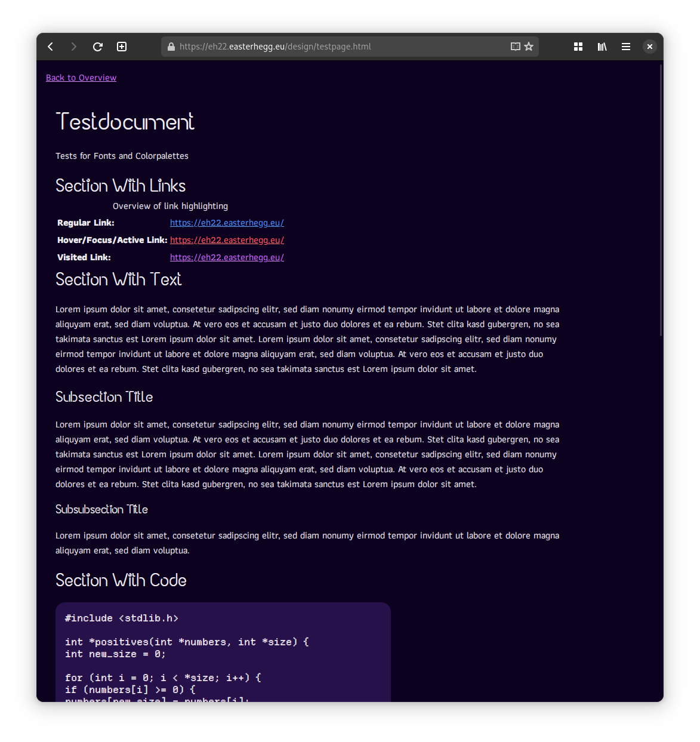Viewport: 700px width, 742px height.
Task: Go back to the previous page
Action: tap(51, 47)
